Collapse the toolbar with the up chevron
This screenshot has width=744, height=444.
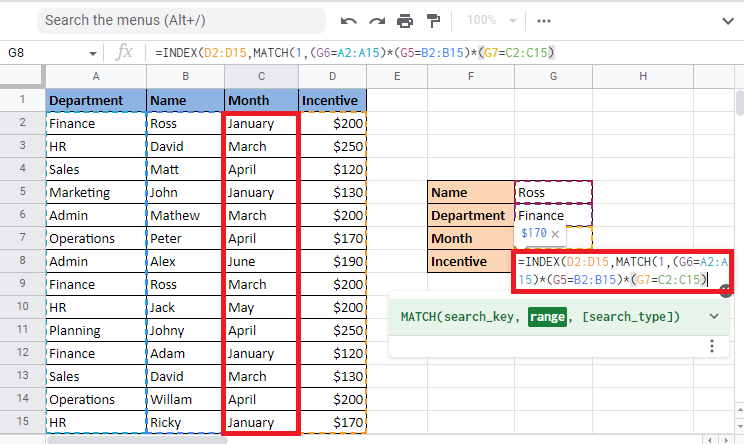pos(725,20)
